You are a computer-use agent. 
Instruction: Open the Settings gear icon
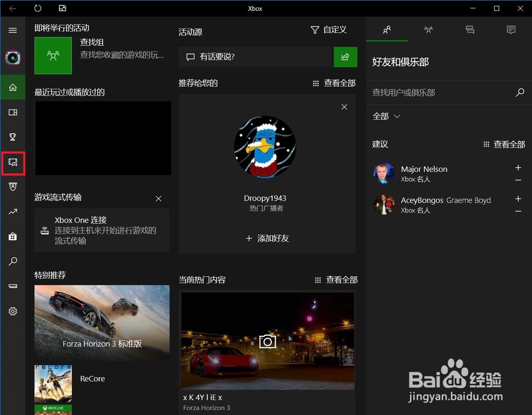13,311
